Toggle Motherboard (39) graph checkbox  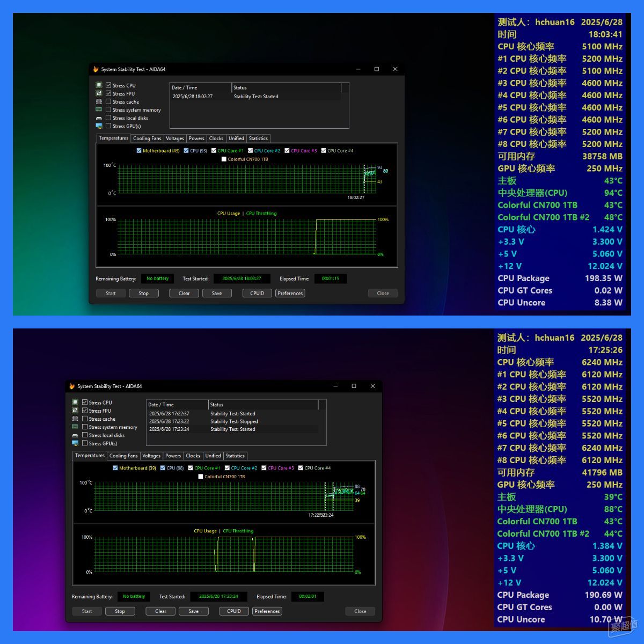coord(115,468)
